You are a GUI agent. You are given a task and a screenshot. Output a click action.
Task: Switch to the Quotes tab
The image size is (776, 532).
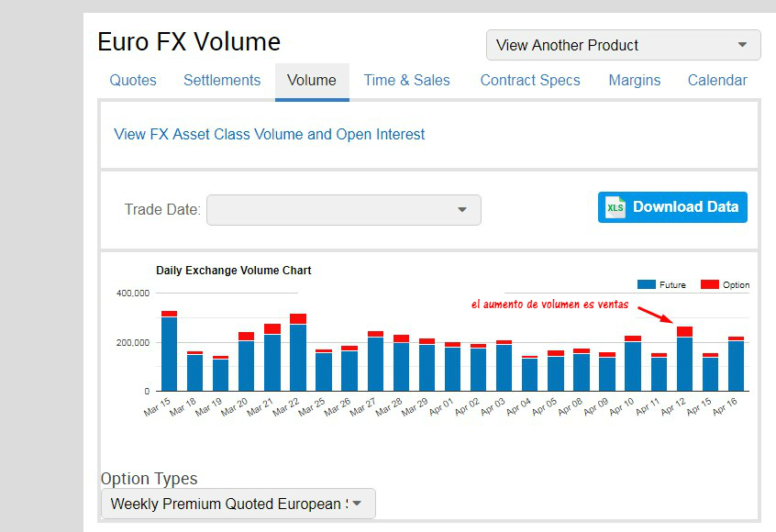pos(133,81)
